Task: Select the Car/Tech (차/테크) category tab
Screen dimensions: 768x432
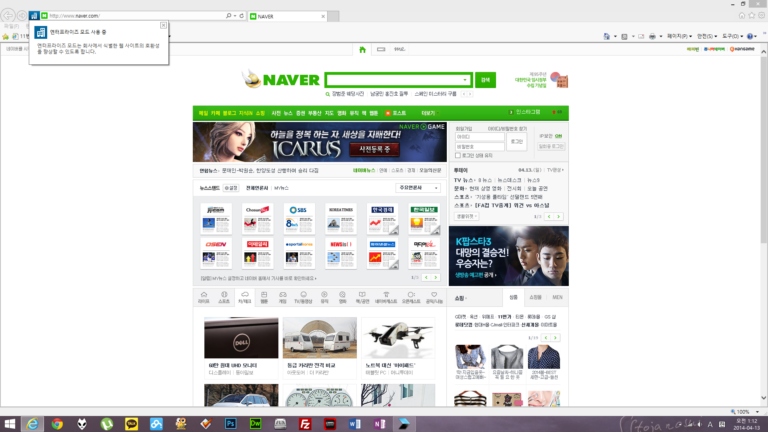Action: pyautogui.click(x=244, y=297)
